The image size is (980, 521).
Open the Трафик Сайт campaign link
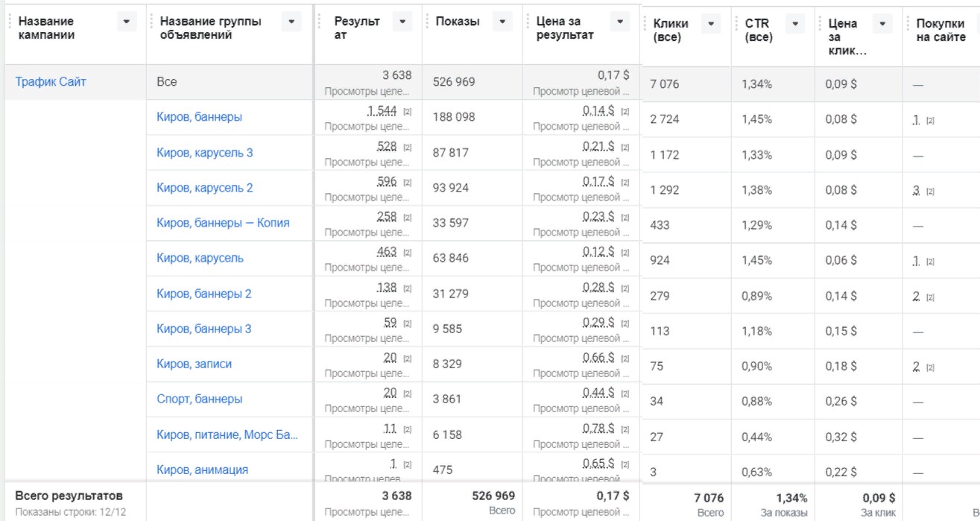tap(51, 82)
